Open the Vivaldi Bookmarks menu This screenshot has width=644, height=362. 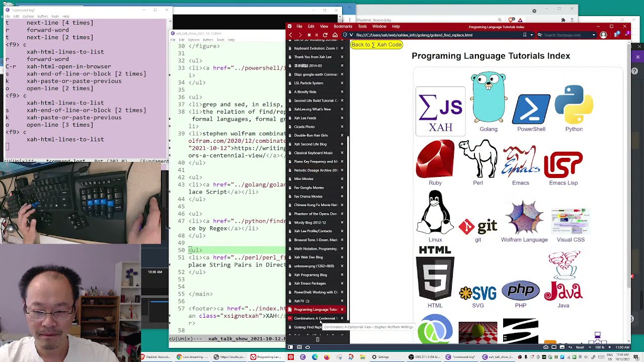[343, 26]
